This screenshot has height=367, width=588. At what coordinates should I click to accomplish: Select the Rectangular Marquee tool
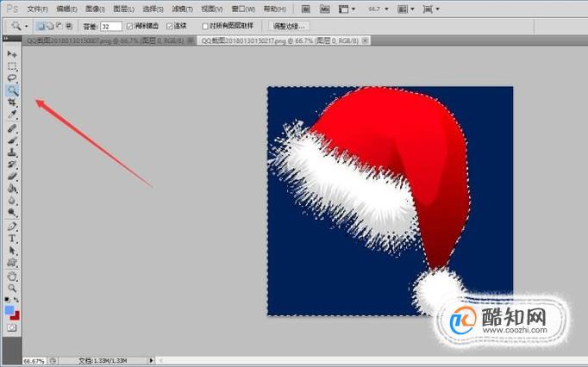[x=12, y=66]
